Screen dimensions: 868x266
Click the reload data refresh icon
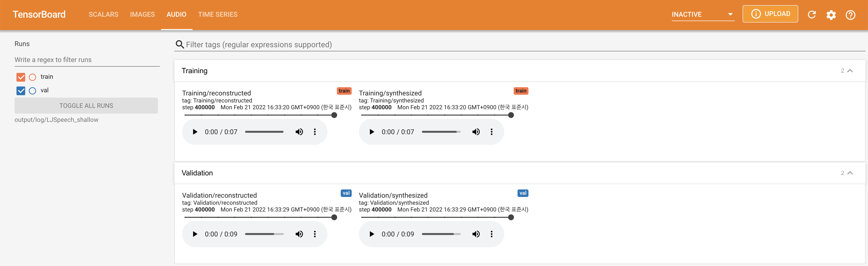[x=812, y=15]
